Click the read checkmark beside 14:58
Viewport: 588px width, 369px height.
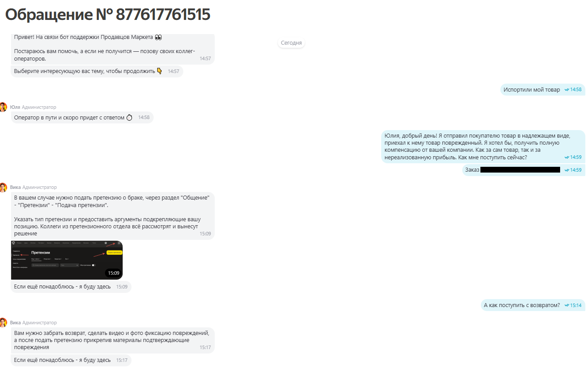click(x=567, y=90)
